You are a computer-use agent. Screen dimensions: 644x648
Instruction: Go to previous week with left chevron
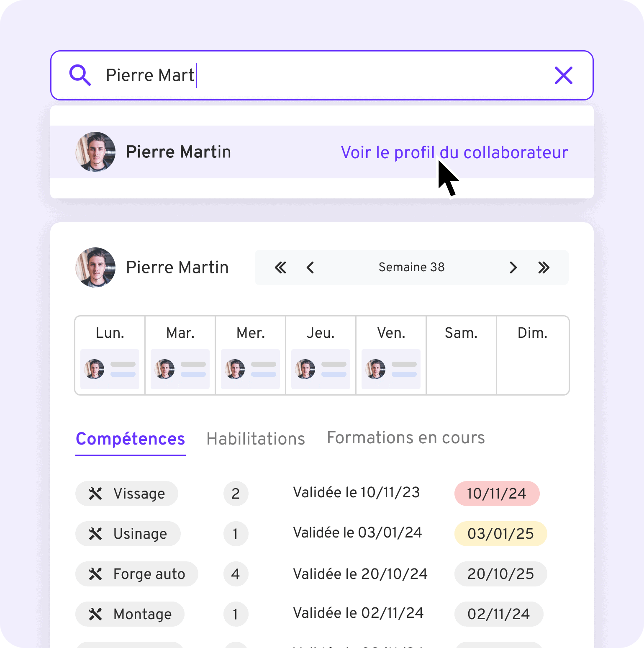(x=310, y=267)
